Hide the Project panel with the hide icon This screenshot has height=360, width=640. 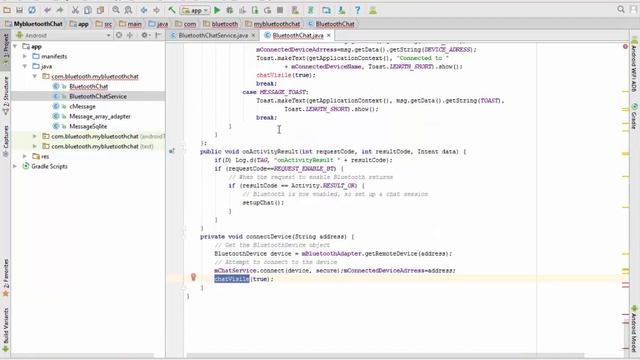[x=158, y=35]
